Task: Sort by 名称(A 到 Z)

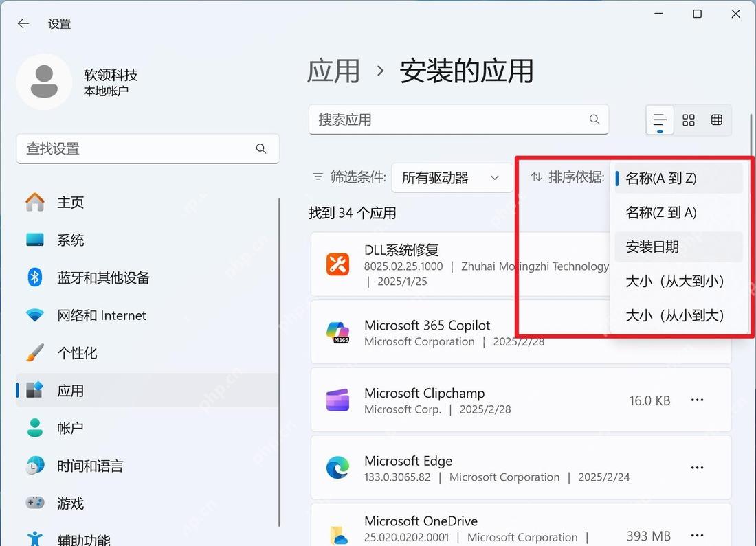Action: click(x=678, y=179)
